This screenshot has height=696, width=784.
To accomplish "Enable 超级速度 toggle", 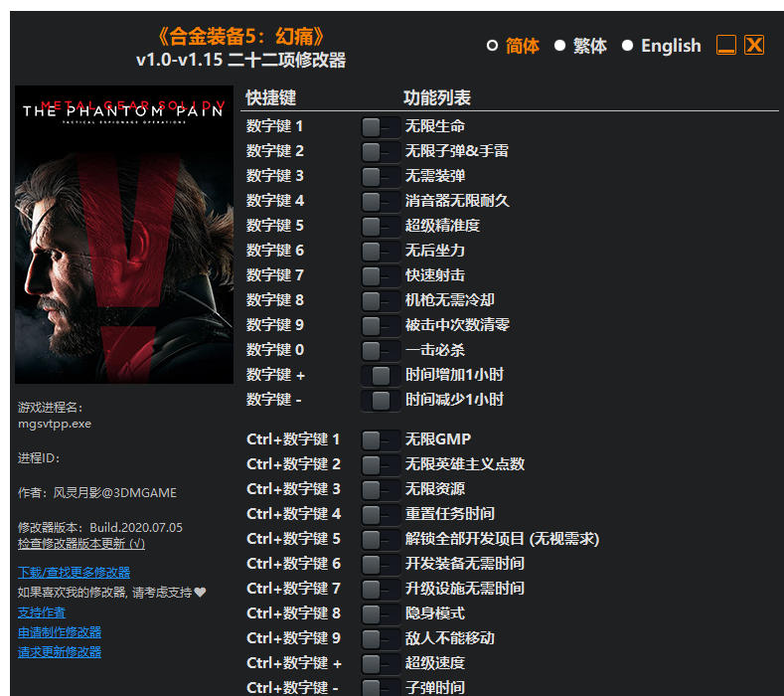I will (381, 664).
